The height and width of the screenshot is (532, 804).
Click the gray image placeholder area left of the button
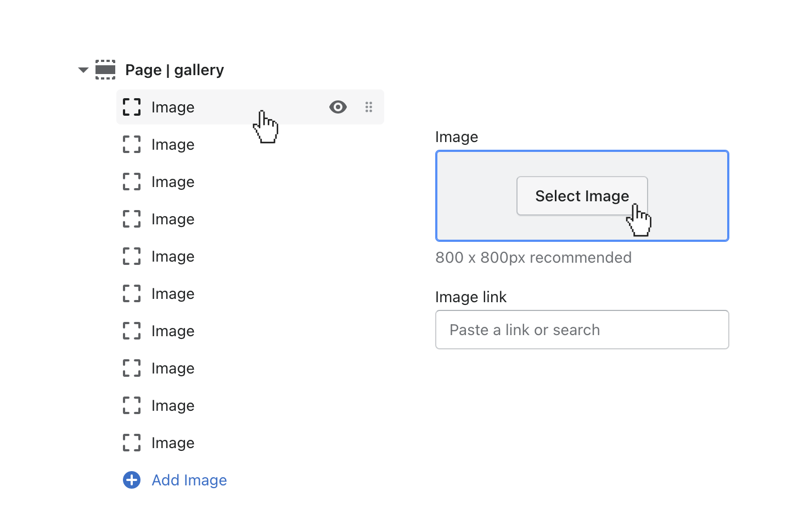[475, 196]
